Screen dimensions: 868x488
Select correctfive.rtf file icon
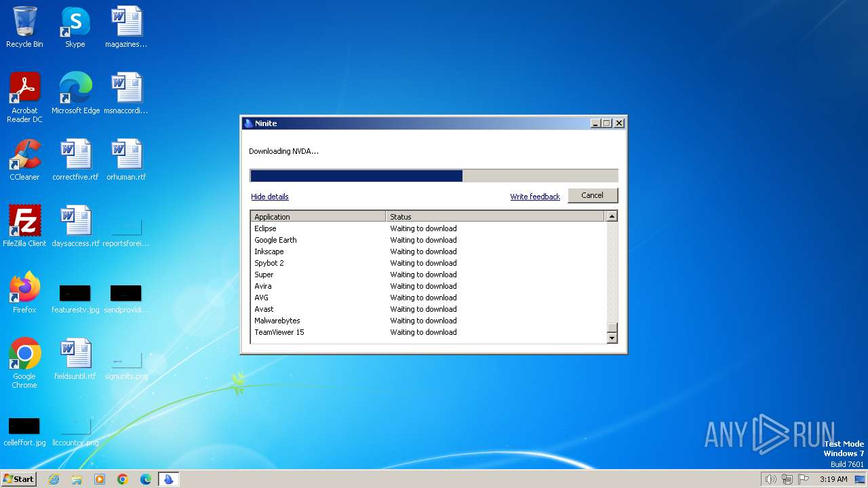pos(75,160)
